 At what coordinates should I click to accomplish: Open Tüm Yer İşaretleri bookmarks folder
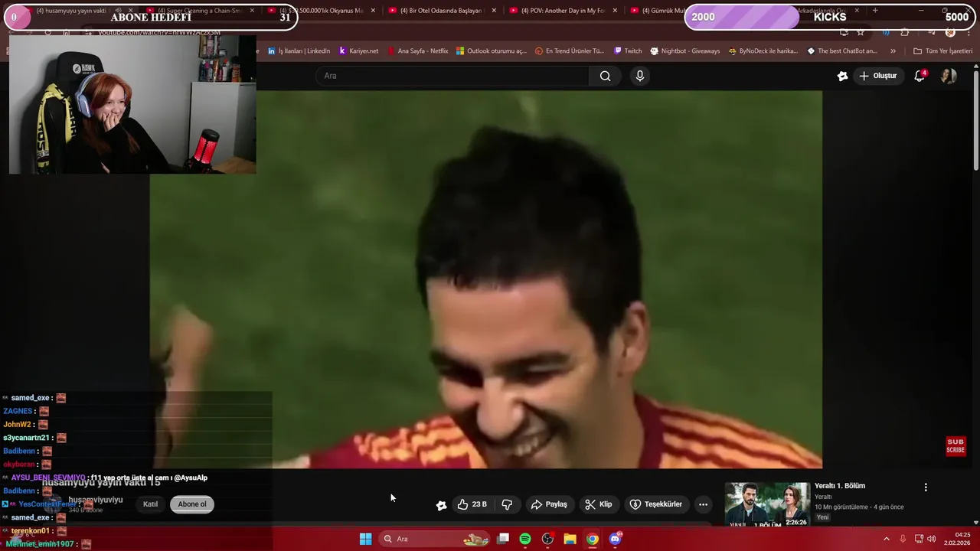(x=942, y=51)
